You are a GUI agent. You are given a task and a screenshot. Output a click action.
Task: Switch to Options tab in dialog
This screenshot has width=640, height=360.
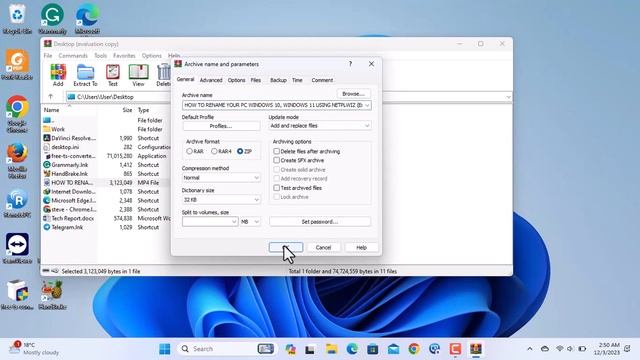236,80
